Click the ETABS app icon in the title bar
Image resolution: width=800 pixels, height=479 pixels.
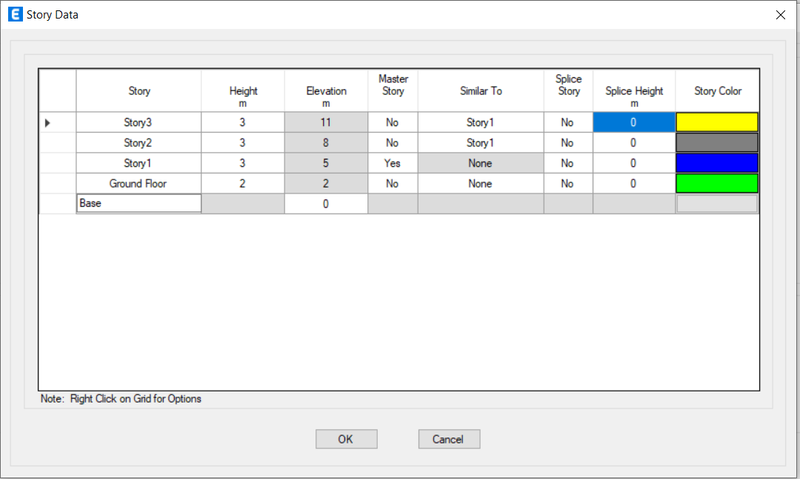[15, 14]
